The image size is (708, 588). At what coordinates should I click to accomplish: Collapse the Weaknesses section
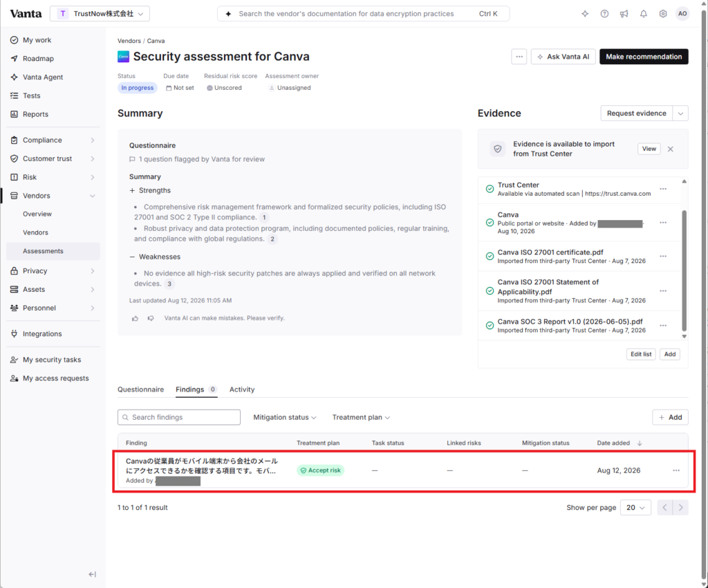click(x=155, y=257)
